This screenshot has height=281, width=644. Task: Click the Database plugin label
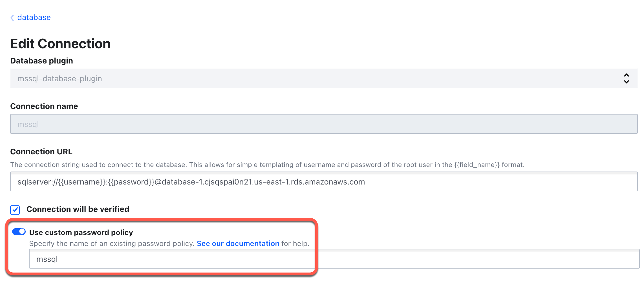(x=41, y=61)
